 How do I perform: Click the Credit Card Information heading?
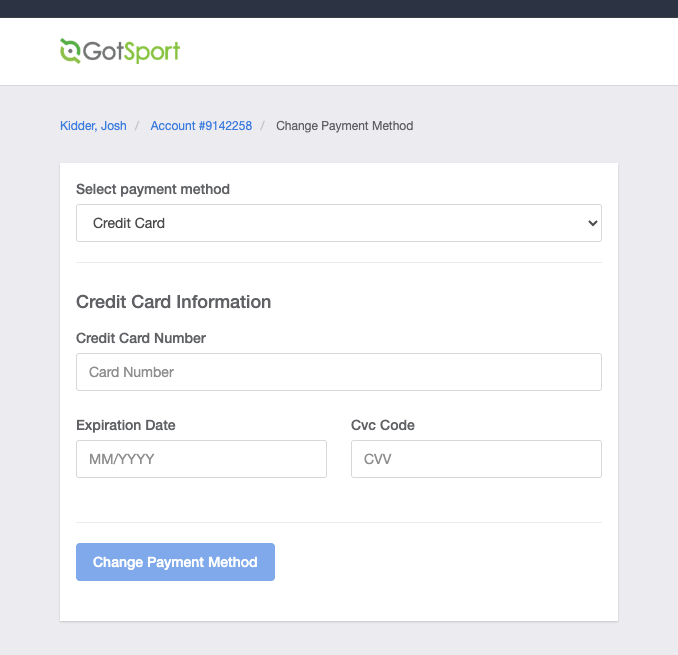pos(174,302)
